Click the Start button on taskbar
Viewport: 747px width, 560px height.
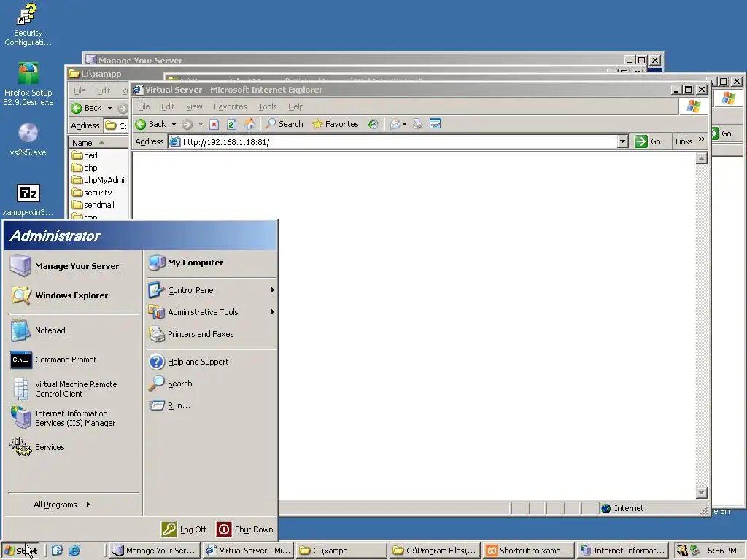[x=20, y=551]
